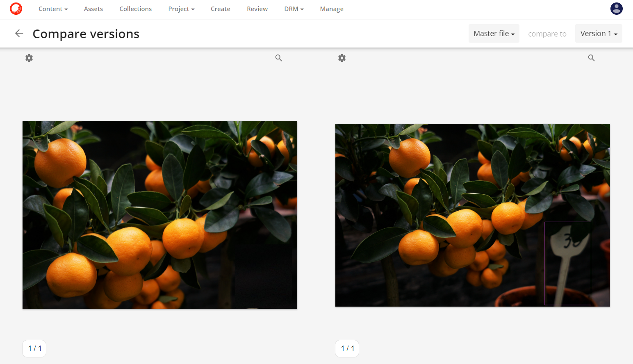Image resolution: width=633 pixels, height=364 pixels.
Task: Click the right panel 1 / 1 page indicator
Action: pos(347,348)
